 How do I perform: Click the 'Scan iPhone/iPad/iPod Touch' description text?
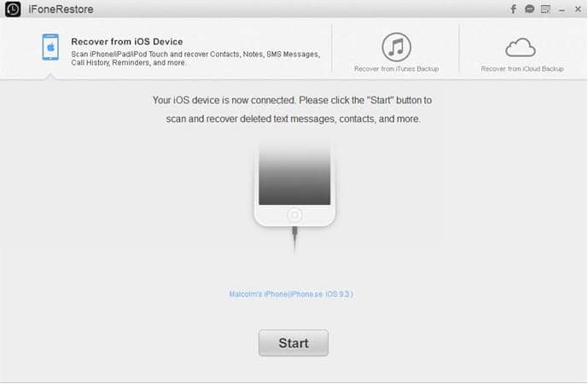(x=195, y=59)
